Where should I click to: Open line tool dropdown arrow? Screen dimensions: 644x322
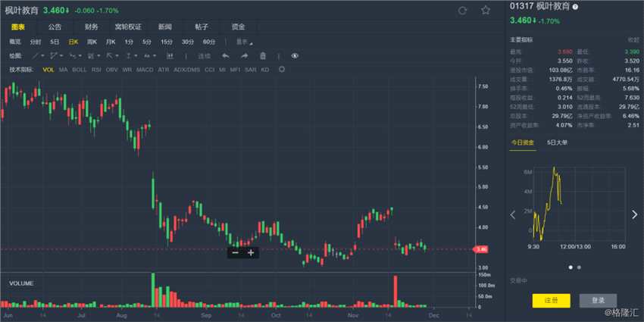(x=42, y=56)
